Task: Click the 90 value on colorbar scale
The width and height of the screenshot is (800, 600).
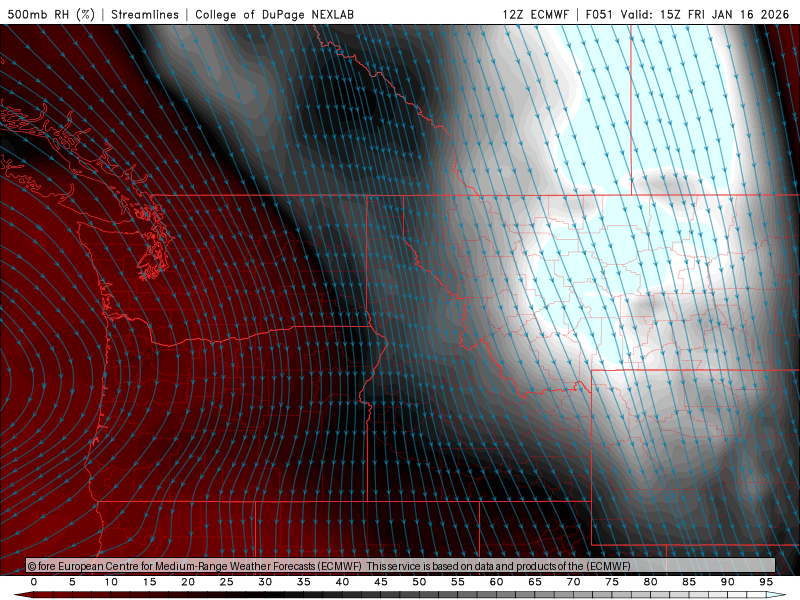Action: point(727,582)
